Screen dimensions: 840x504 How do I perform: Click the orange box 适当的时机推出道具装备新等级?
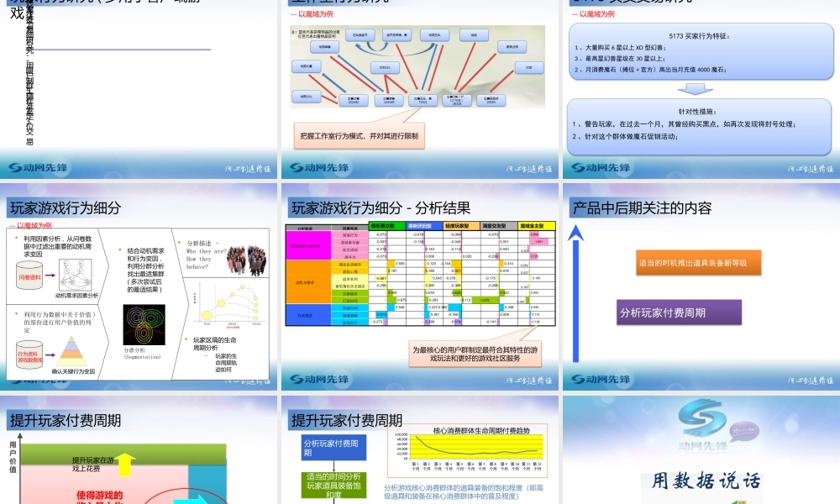(x=699, y=263)
